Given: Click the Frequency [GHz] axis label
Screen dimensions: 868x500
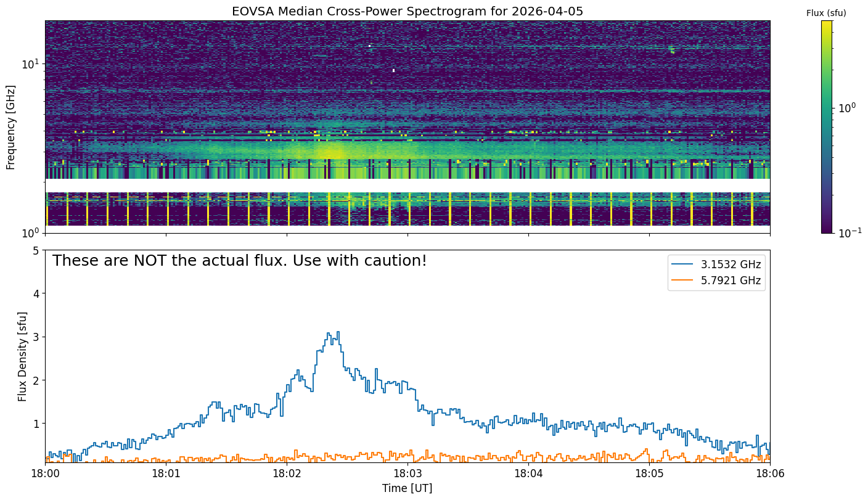Looking at the screenshot, I should 10,127.
